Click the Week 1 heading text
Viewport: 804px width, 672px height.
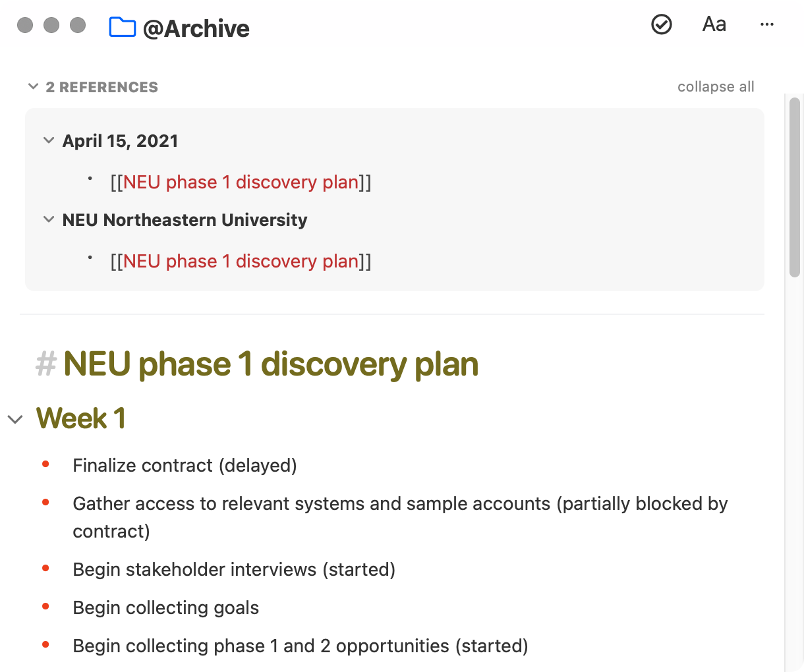(x=80, y=418)
